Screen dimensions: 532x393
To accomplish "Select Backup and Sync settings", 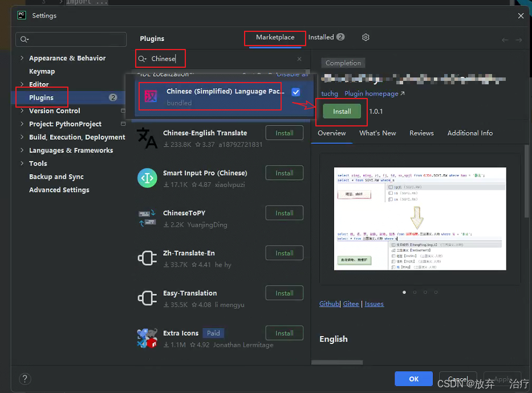I will [56, 177].
